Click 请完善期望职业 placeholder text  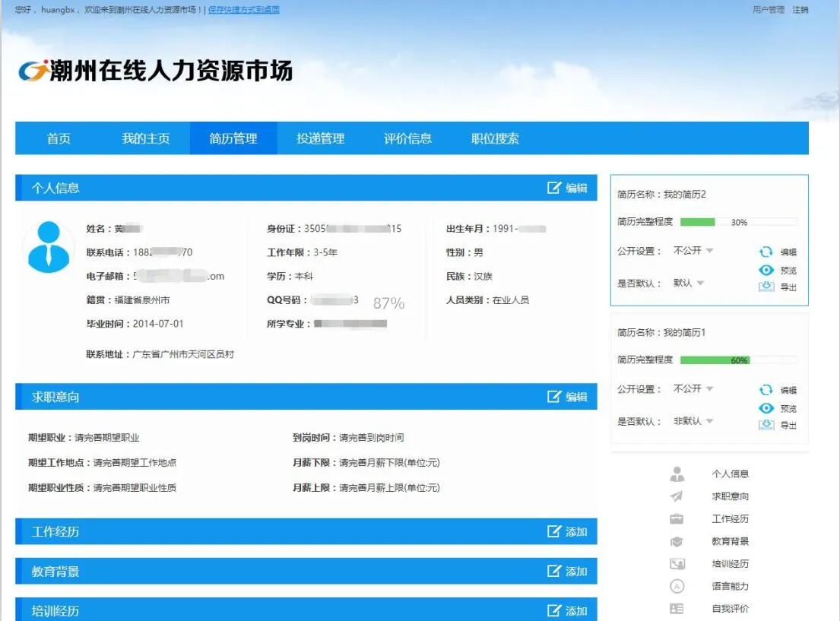click(107, 437)
